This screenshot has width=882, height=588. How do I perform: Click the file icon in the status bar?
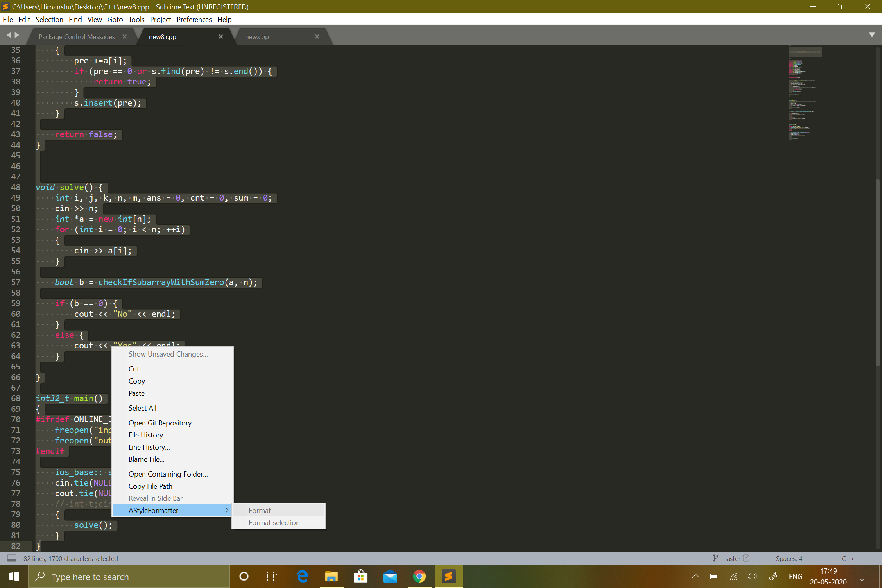12,558
